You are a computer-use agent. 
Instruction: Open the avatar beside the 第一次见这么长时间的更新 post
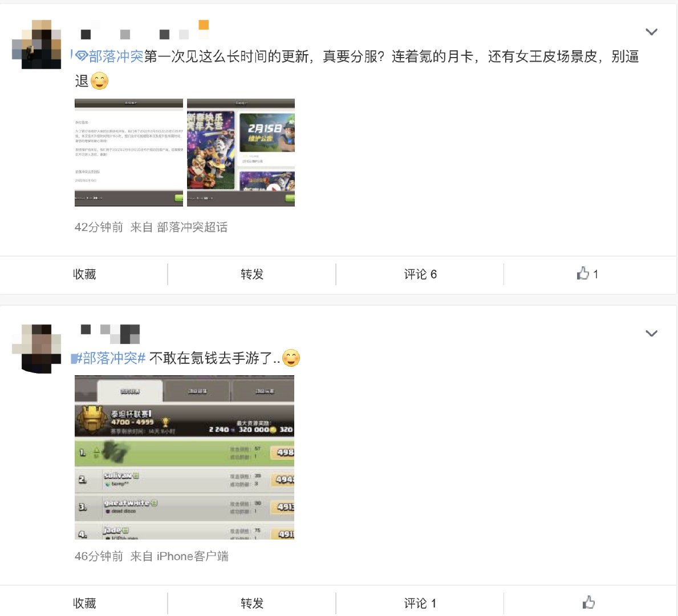click(x=36, y=44)
